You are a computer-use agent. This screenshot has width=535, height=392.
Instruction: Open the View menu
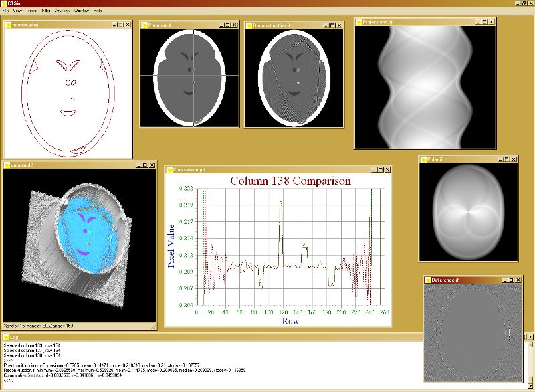click(x=17, y=11)
